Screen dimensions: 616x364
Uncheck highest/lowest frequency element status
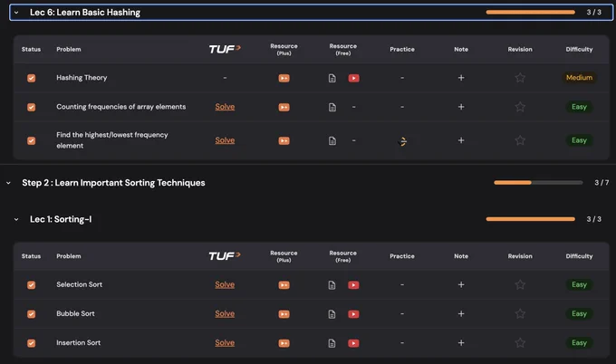[32, 140]
